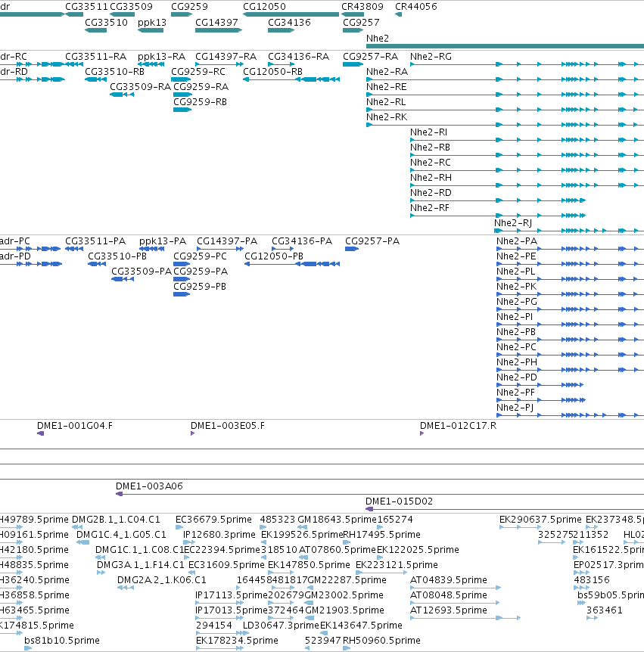Select the CG14397 gene label
644x652 pixels.
(x=216, y=23)
